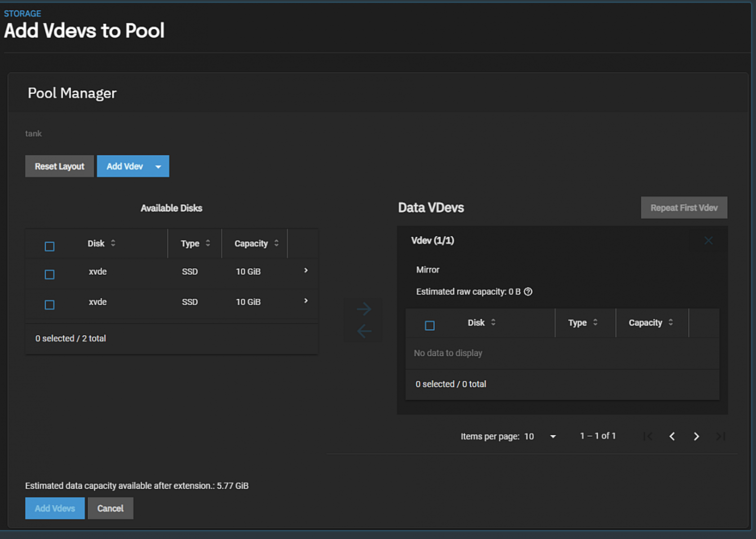Click the Reset Layout button
756x539 pixels.
tap(59, 166)
